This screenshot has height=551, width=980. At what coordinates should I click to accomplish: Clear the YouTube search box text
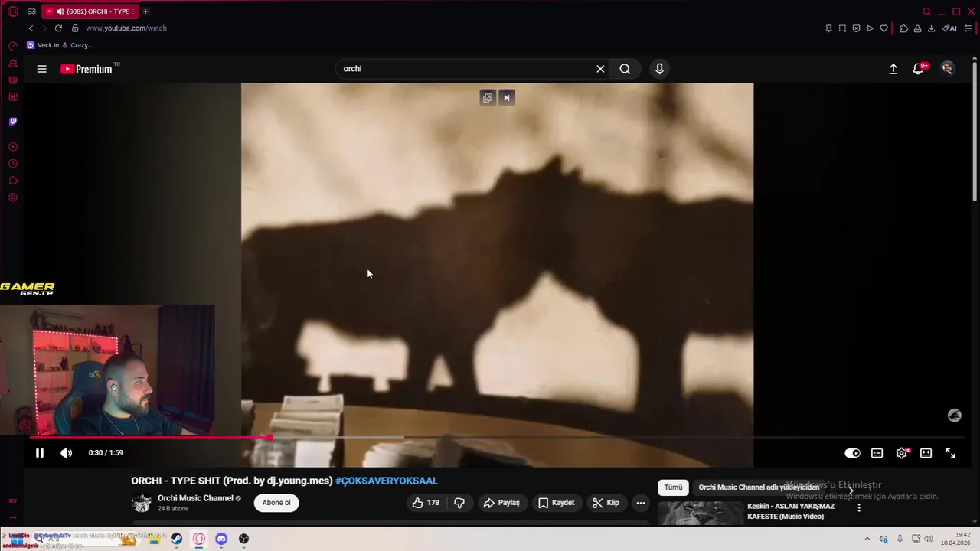[x=600, y=69]
